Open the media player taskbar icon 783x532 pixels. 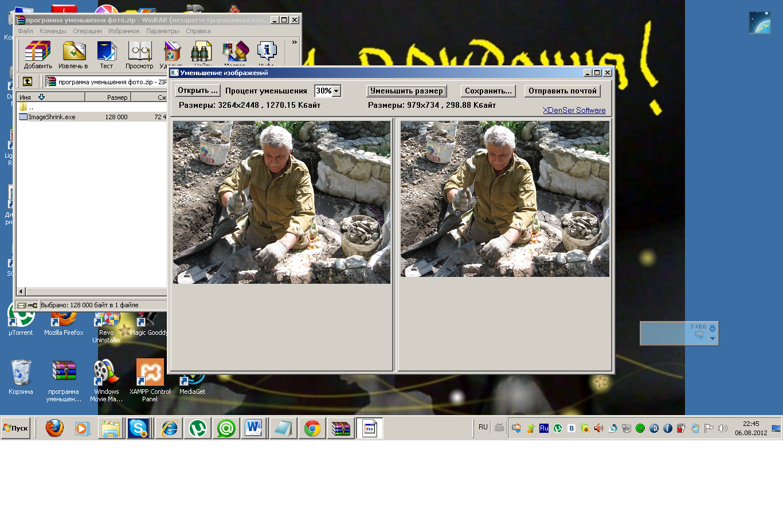click(x=83, y=428)
